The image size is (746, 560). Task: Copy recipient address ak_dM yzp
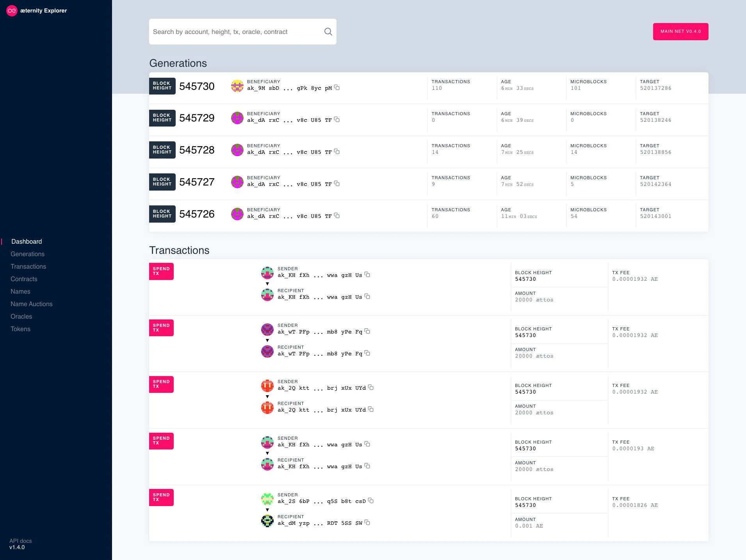367,523
